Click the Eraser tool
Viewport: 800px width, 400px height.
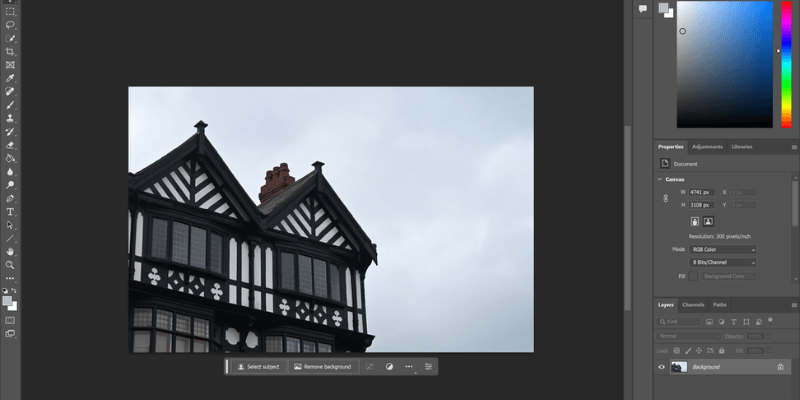pos(10,145)
